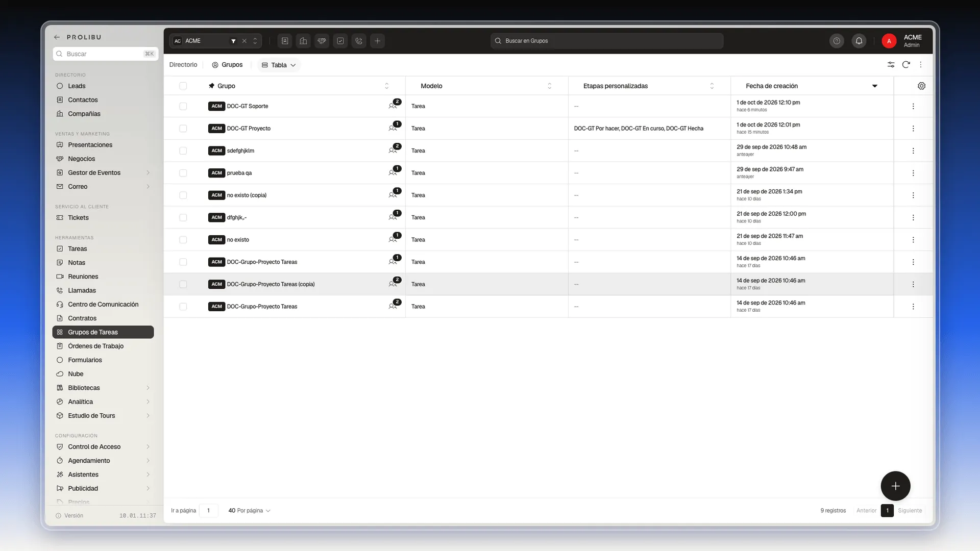Tick the checkbox for prueba qa
980x551 pixels.
pos(183,173)
